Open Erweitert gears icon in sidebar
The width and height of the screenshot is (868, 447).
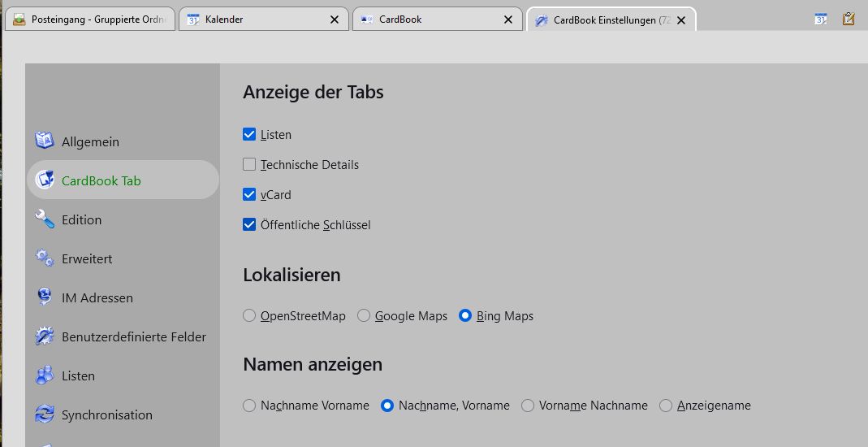pyautogui.click(x=45, y=258)
